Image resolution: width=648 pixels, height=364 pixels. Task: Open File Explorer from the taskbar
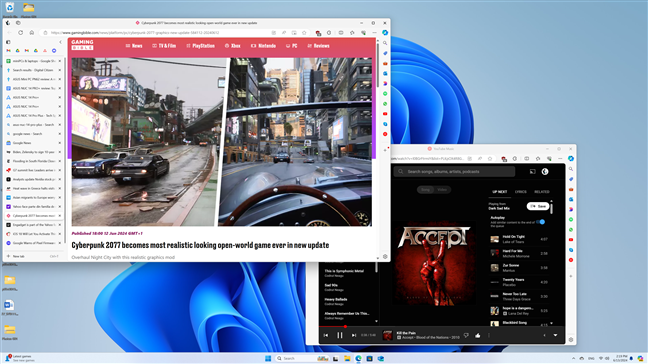click(x=347, y=358)
